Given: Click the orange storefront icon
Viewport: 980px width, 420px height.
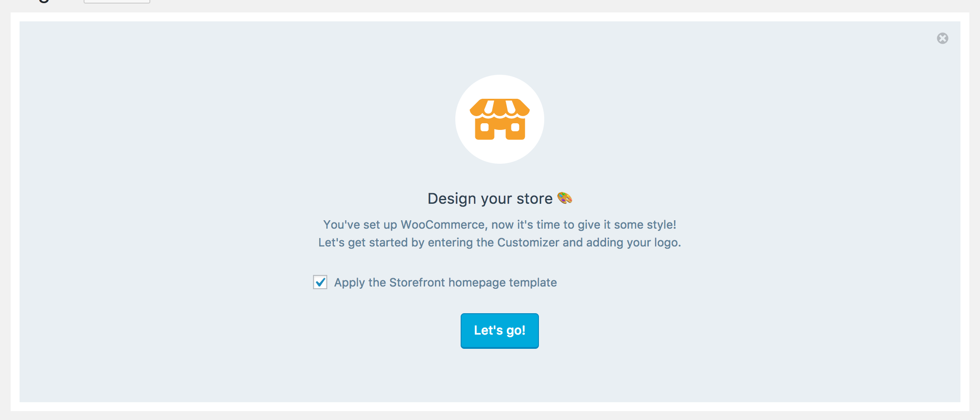Looking at the screenshot, I should 500,119.
